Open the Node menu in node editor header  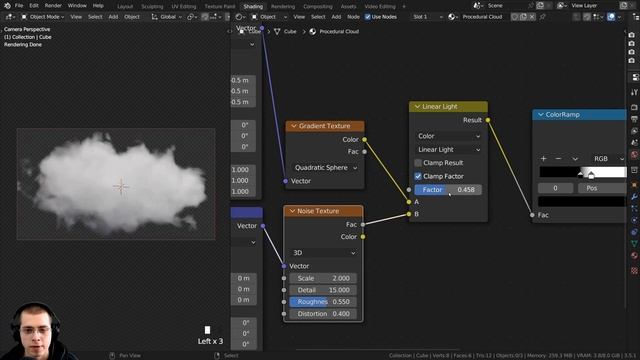point(353,17)
